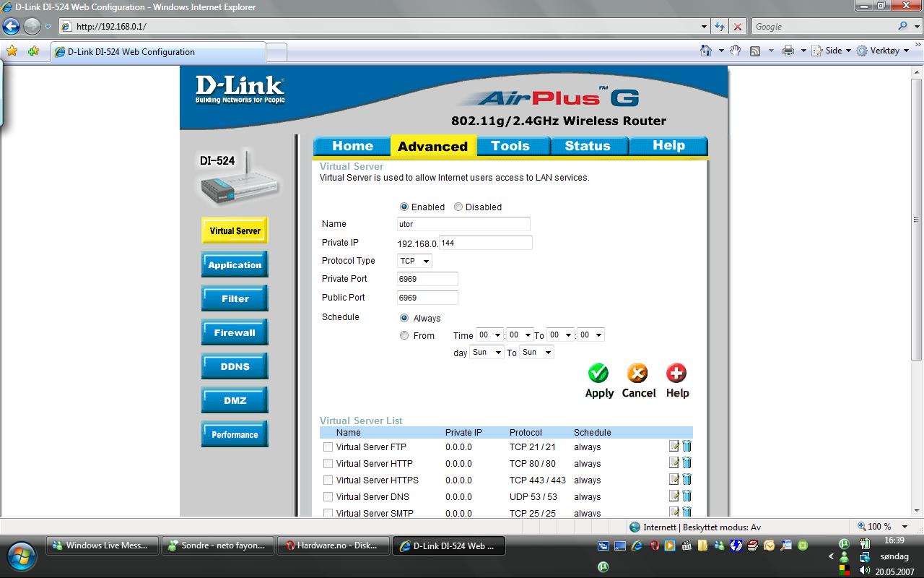The image size is (924, 578).
Task: Delete the Virtual Server HTTP entry
Action: point(687,463)
